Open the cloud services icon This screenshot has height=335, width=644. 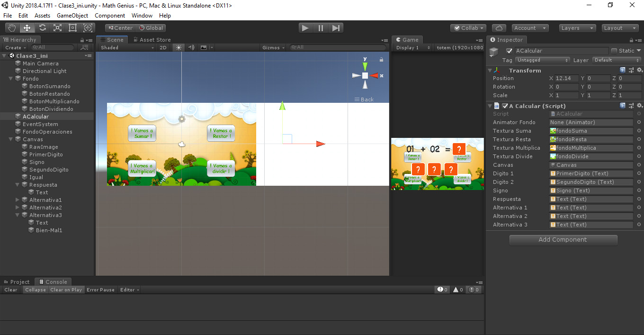point(499,28)
